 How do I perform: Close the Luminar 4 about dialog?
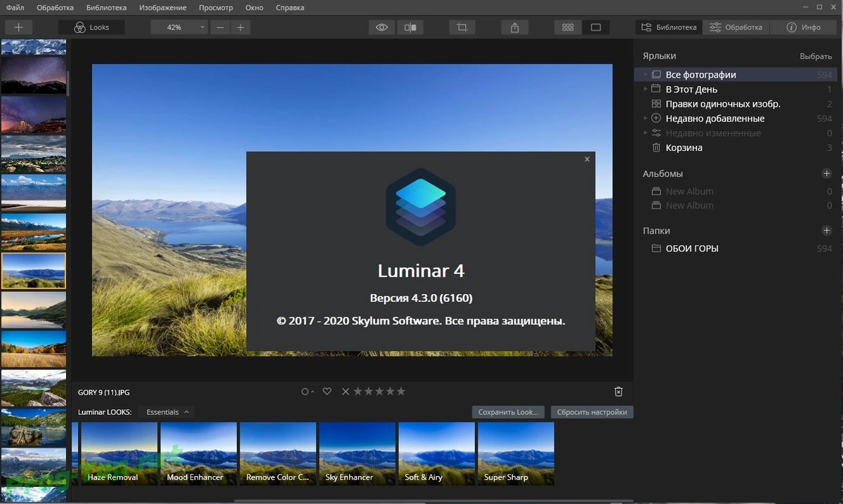click(x=587, y=159)
